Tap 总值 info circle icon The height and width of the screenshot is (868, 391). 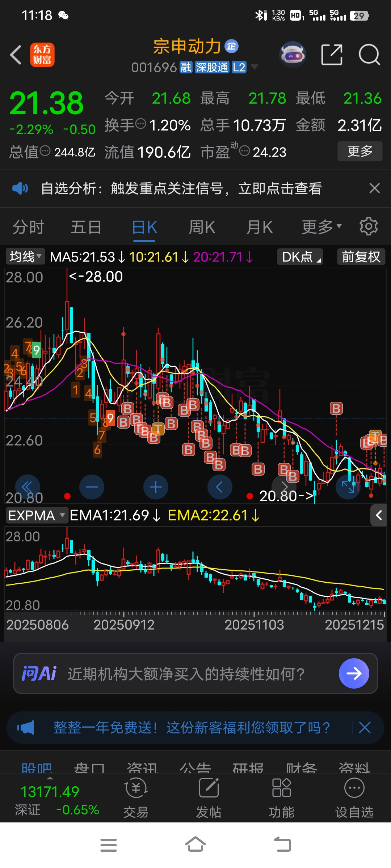(45, 151)
